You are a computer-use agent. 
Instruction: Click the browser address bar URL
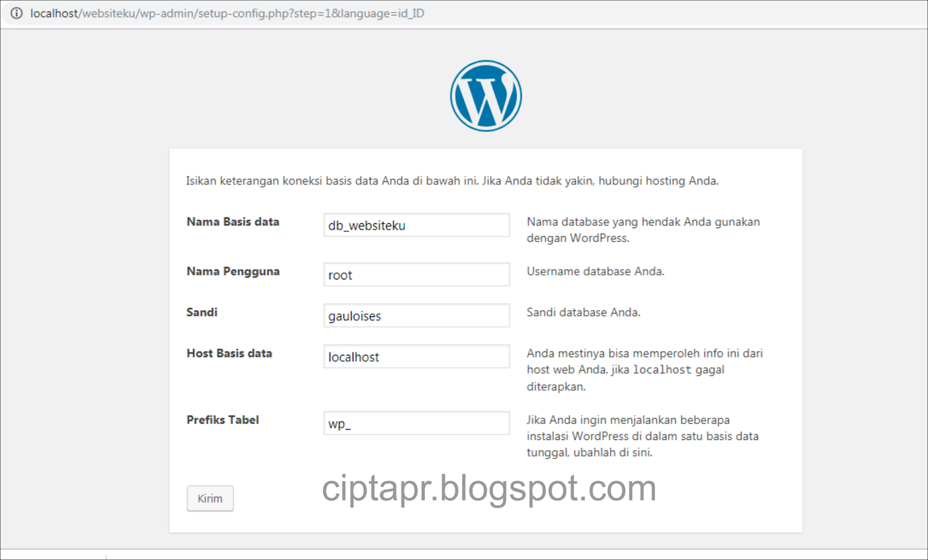[x=226, y=13]
